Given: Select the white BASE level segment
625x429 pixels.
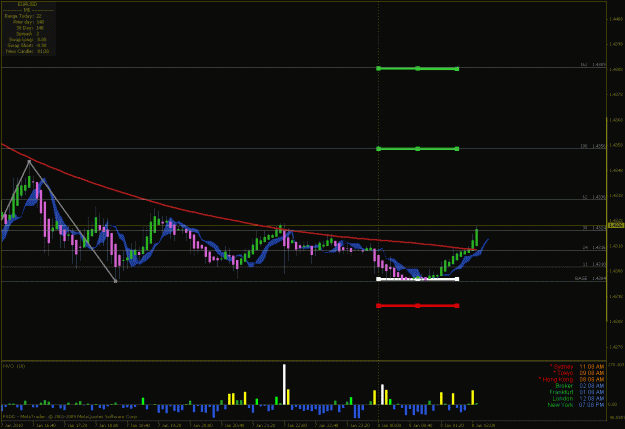Looking at the screenshot, I should (418, 279).
